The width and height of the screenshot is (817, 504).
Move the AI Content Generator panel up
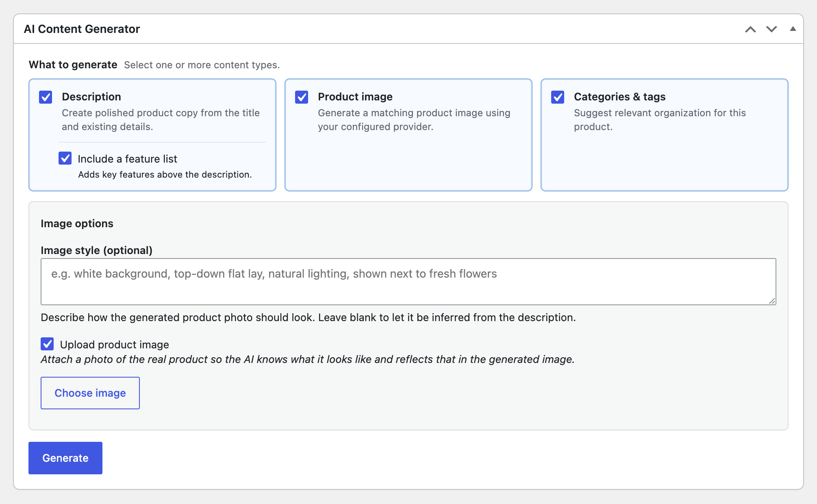[750, 29]
